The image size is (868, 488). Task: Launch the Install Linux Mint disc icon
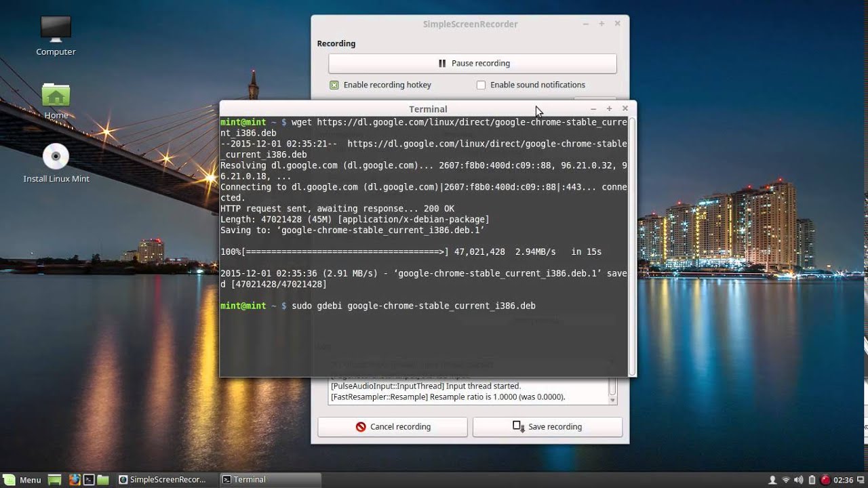(x=56, y=163)
